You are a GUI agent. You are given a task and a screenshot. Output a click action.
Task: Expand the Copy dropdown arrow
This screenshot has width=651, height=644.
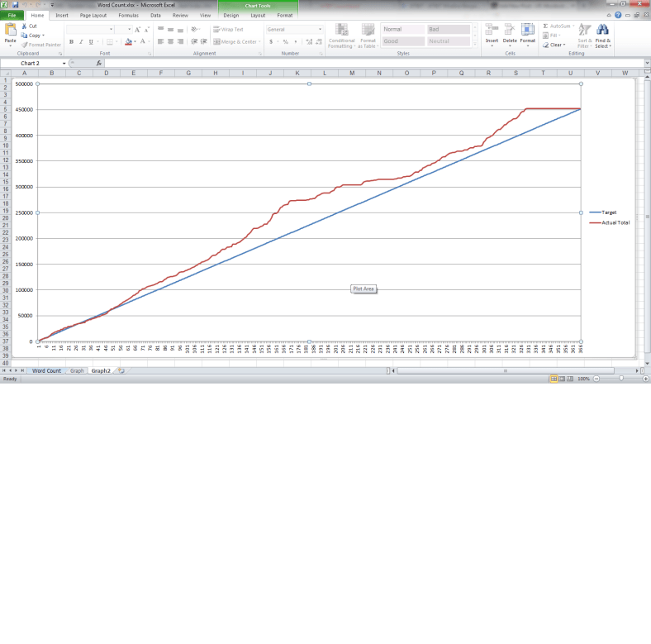[42, 36]
